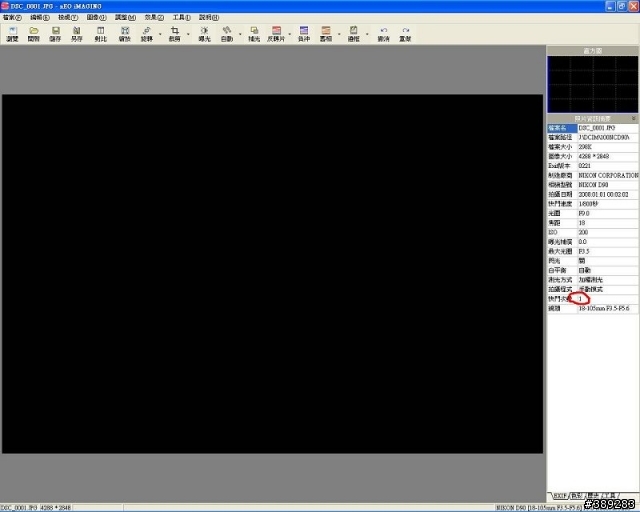The height and width of the screenshot is (512, 640).
Task: Open the 效果 Effects menu
Action: (154, 18)
